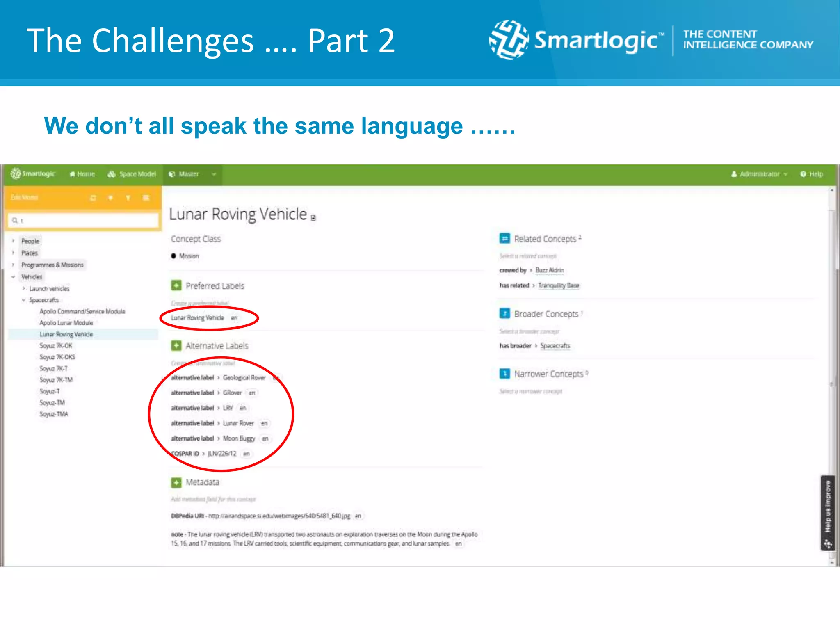Click 'Add metadata field for this concept'
840x630 pixels.
(213, 499)
